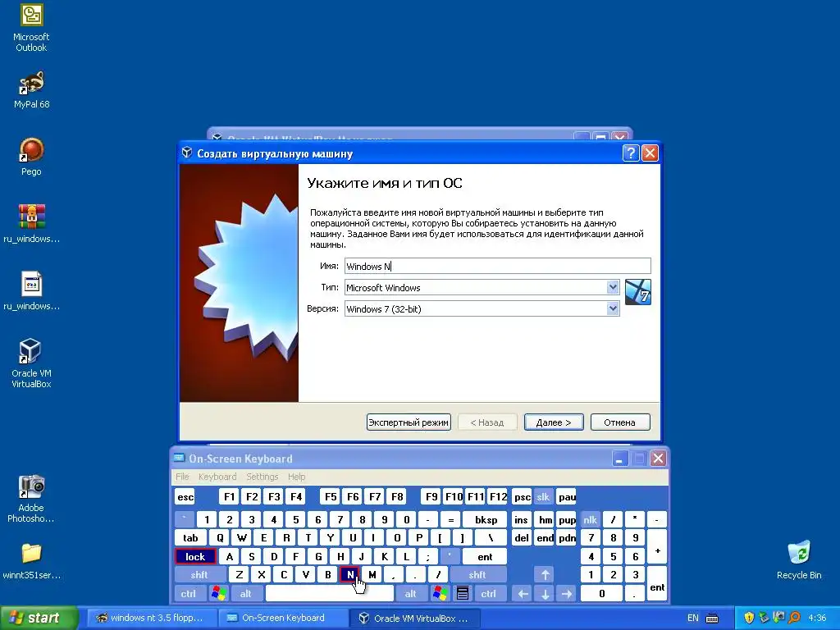
Task: Click the numpad 0 key
Action: 601,594
